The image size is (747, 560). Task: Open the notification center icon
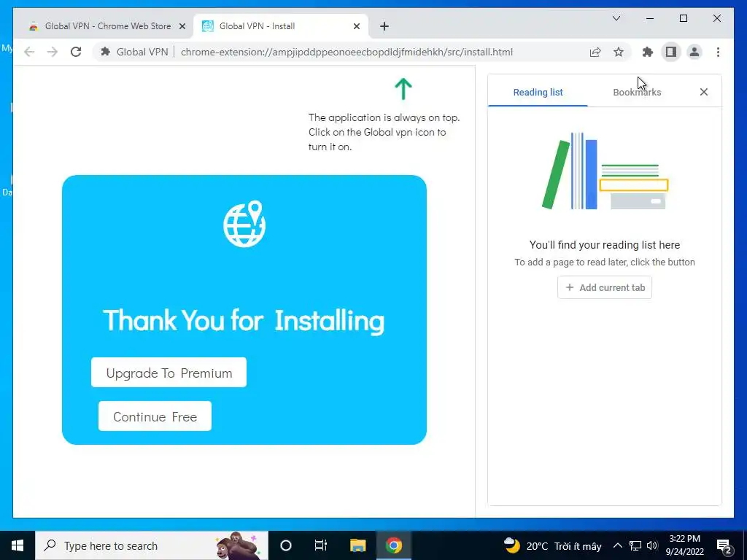[x=724, y=545]
